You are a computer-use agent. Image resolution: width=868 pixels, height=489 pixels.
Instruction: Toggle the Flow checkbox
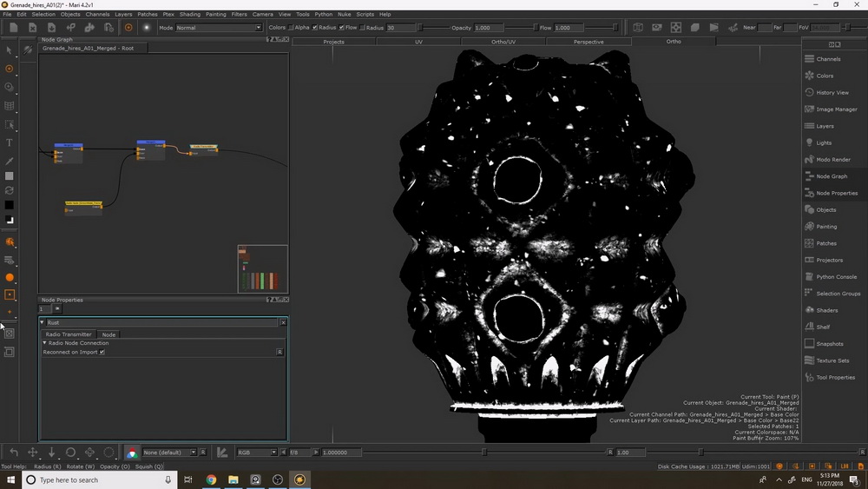coord(341,27)
